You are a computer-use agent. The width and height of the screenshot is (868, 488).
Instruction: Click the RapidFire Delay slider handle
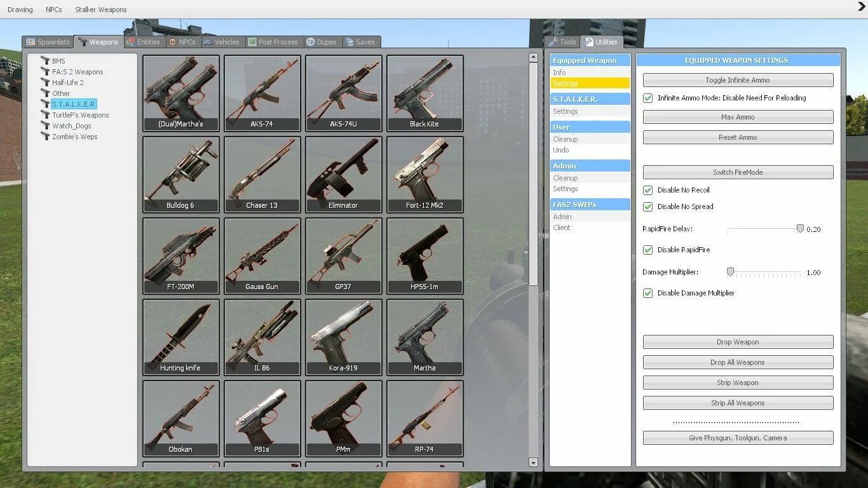(x=800, y=229)
